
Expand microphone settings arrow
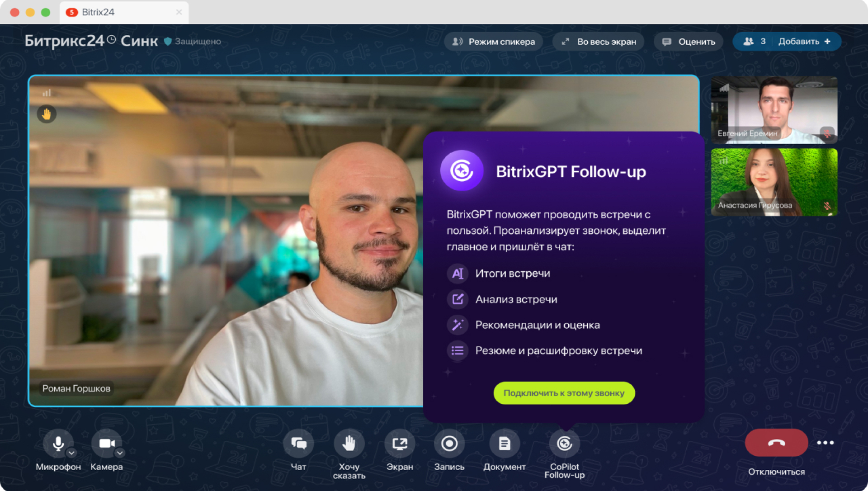click(x=71, y=453)
